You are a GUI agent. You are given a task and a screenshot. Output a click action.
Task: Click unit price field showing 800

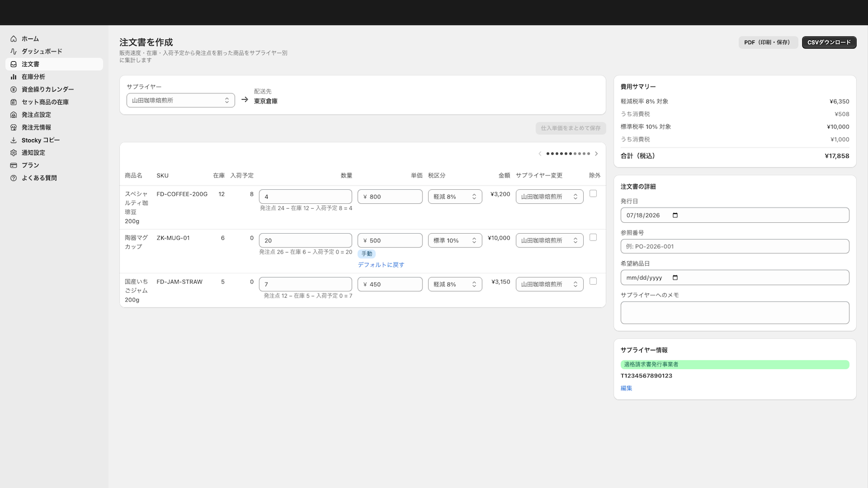pyautogui.click(x=390, y=197)
